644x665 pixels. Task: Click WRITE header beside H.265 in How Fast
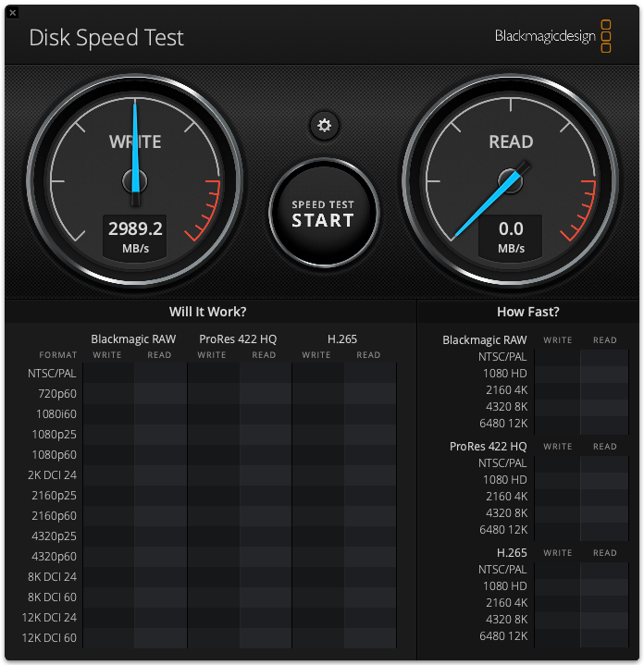point(557,553)
